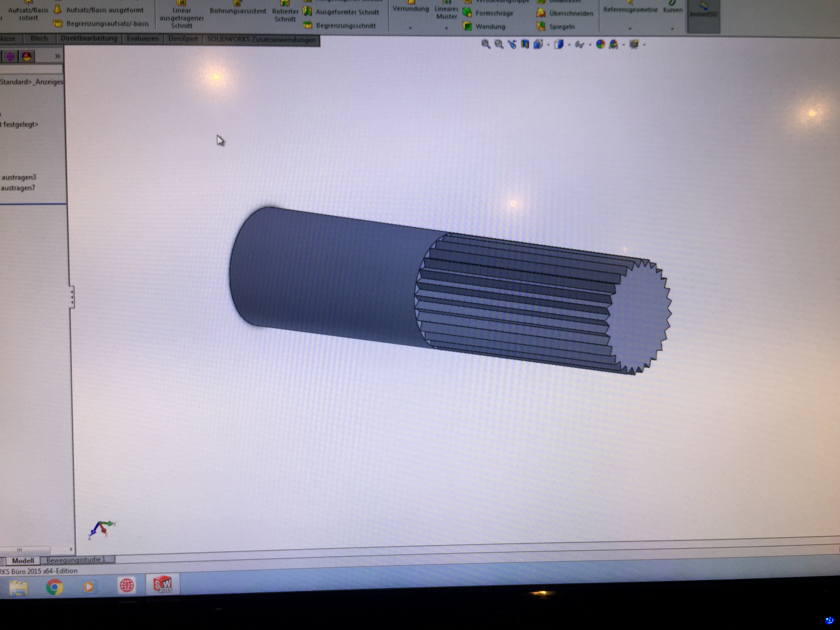Viewport: 840px width, 630px height.
Task: Open View Settings dropdown arrow
Action: [644, 45]
